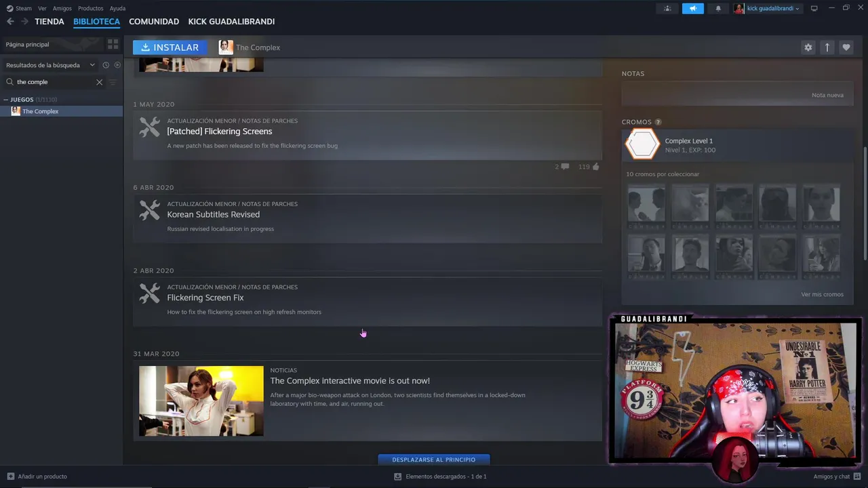
Task: Click the Complex Level 1 badge hexagon
Action: 642,144
